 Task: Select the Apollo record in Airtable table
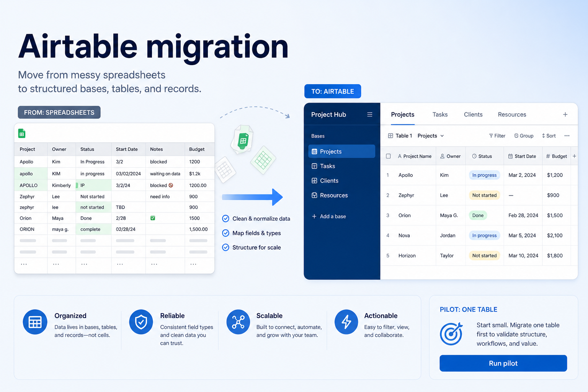(x=479, y=175)
